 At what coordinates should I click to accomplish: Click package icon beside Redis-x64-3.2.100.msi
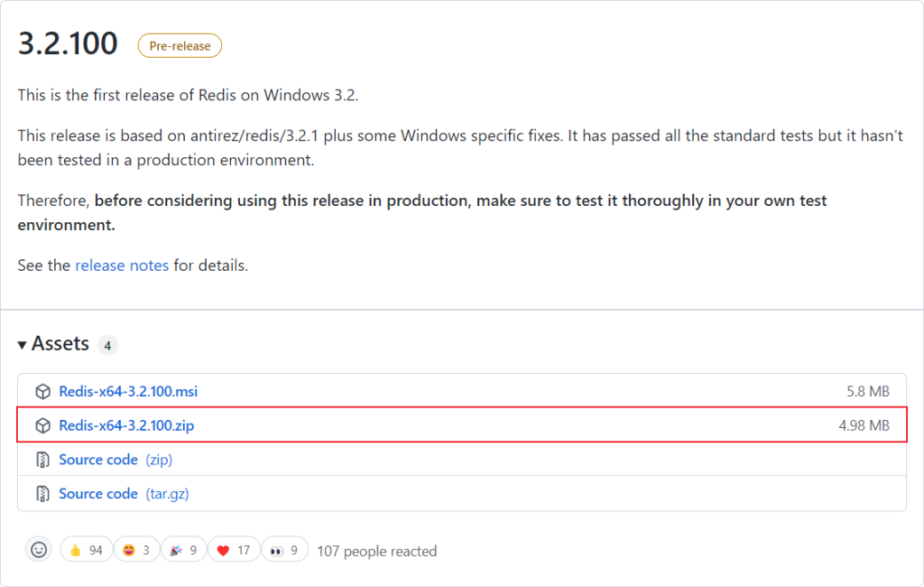point(42,392)
